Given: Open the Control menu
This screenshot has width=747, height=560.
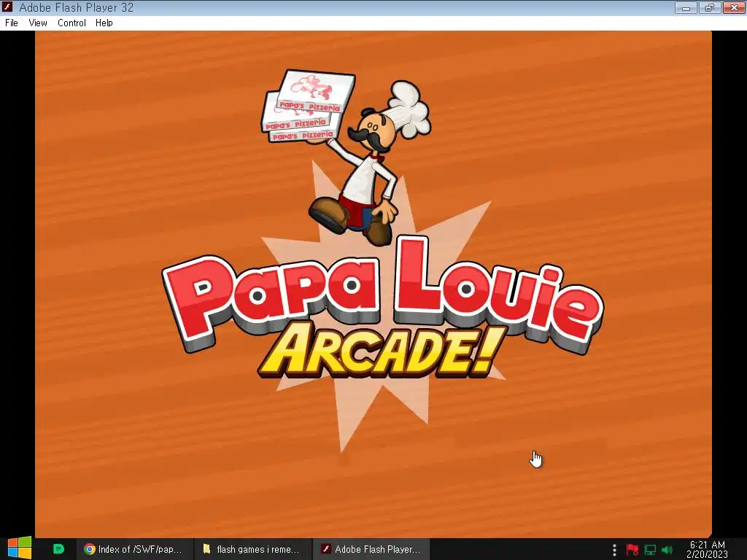Looking at the screenshot, I should (71, 23).
